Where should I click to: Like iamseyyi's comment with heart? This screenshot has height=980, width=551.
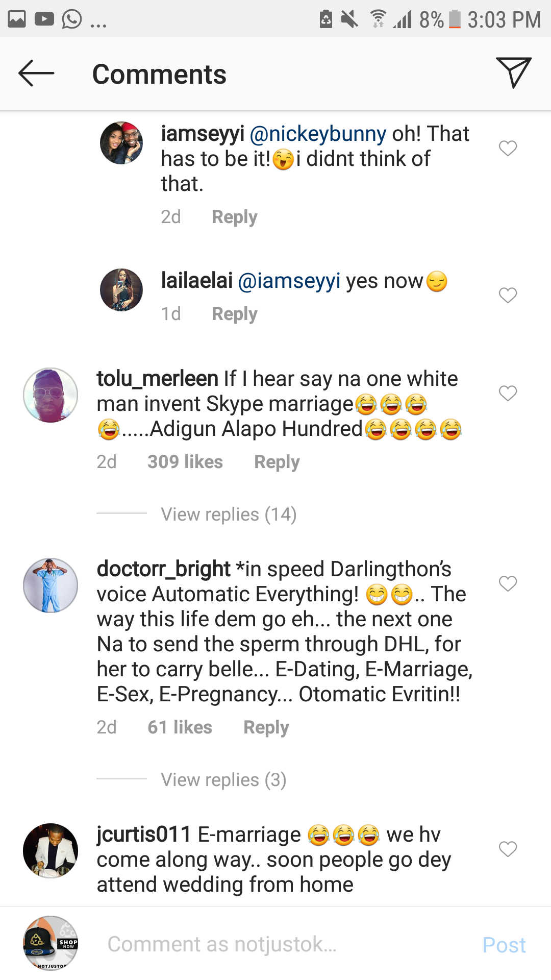(x=508, y=149)
